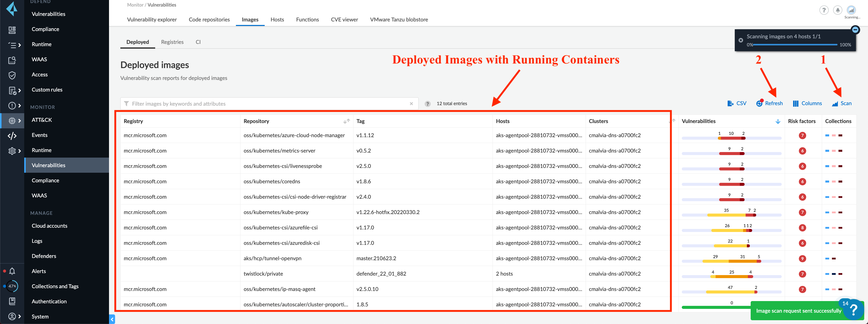Click the code brackets icon in the sidebar
This screenshot has height=324, width=868.
[12, 136]
